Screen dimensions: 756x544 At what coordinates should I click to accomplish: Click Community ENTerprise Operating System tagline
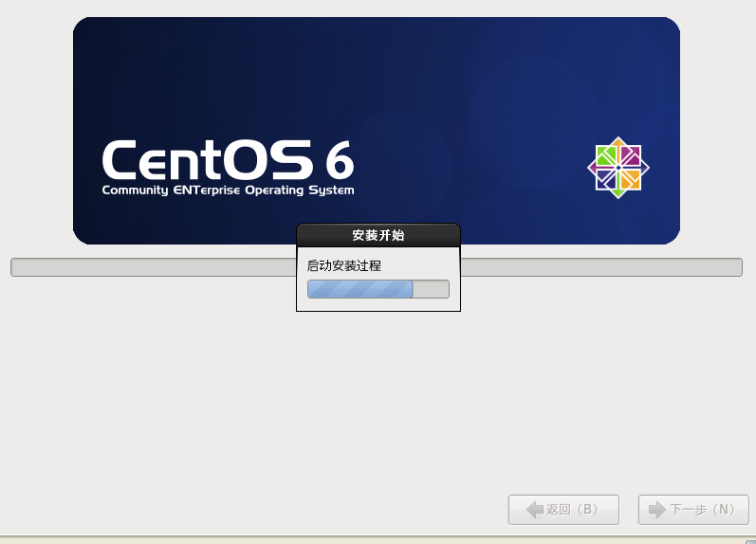point(228,190)
